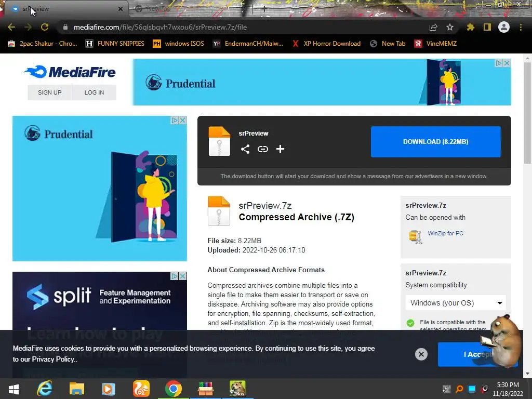Open the WinRAR books taskbar icon
Viewport: 532px width, 399px height.
point(206,389)
